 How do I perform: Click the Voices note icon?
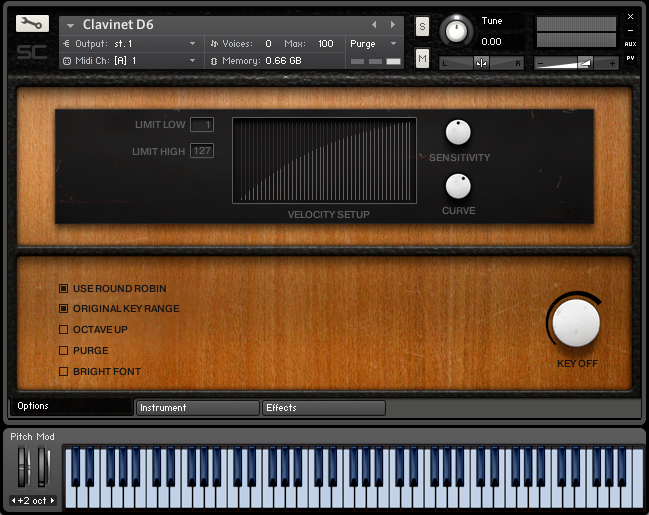[214, 43]
